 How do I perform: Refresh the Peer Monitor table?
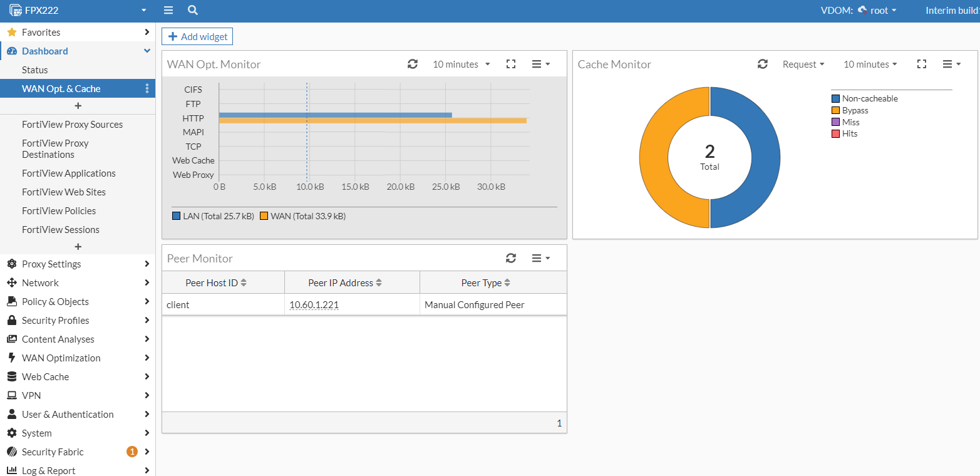point(510,258)
